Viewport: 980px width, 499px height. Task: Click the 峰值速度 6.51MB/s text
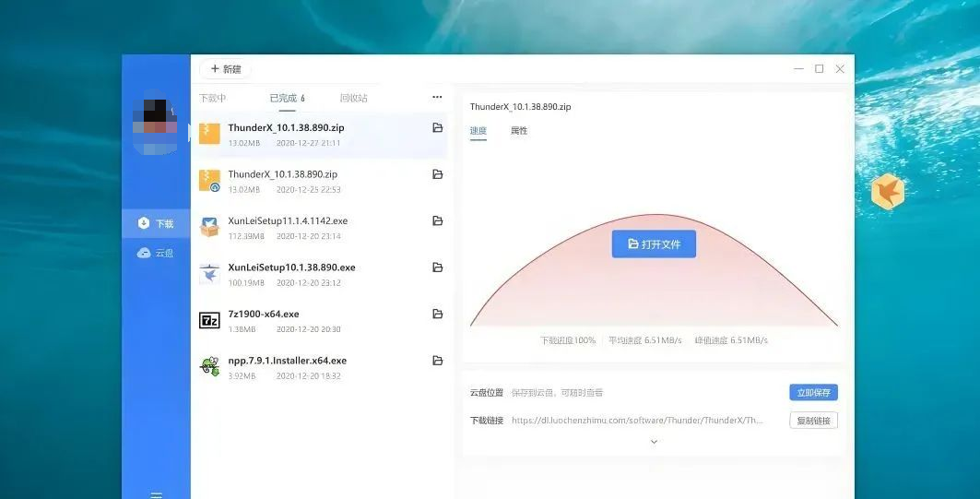pyautogui.click(x=731, y=340)
